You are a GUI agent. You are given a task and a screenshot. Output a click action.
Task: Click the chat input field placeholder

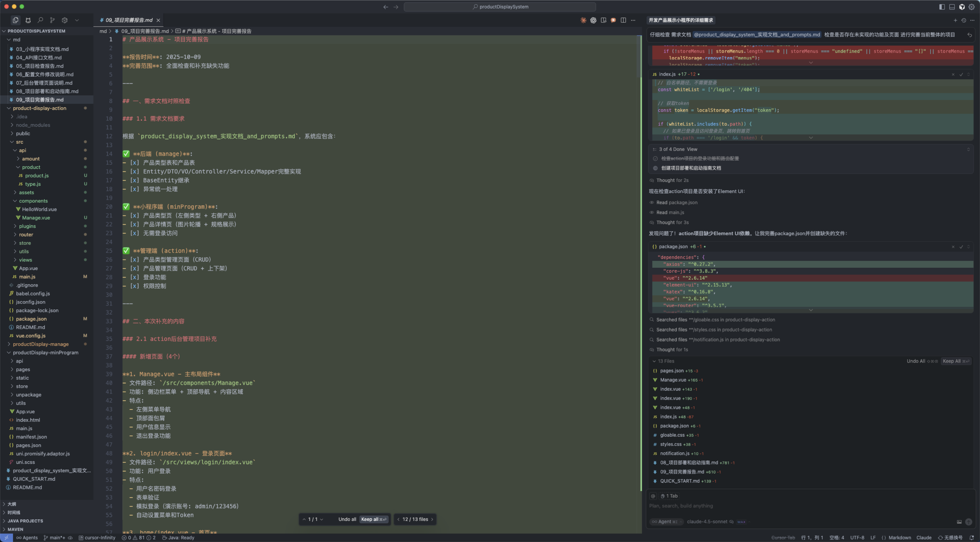681,506
